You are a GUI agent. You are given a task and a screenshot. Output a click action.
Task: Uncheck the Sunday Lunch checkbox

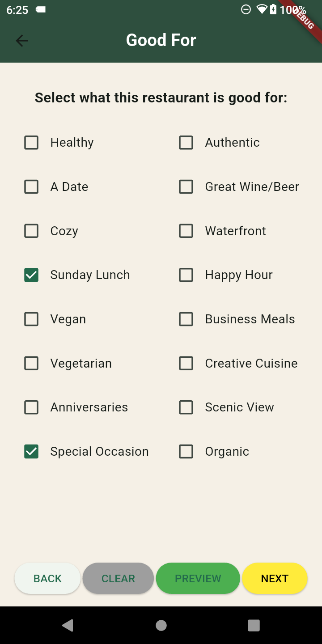click(31, 275)
